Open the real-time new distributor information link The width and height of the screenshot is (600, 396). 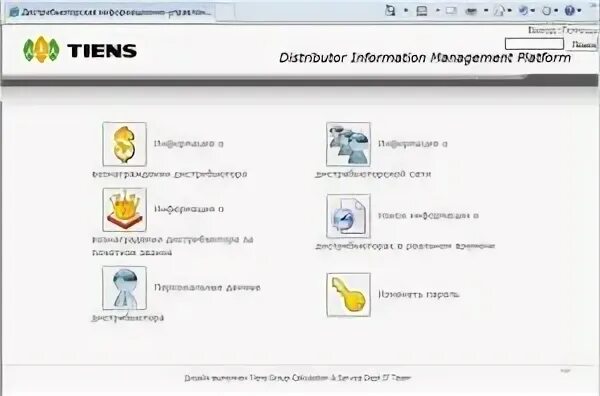coord(405,246)
